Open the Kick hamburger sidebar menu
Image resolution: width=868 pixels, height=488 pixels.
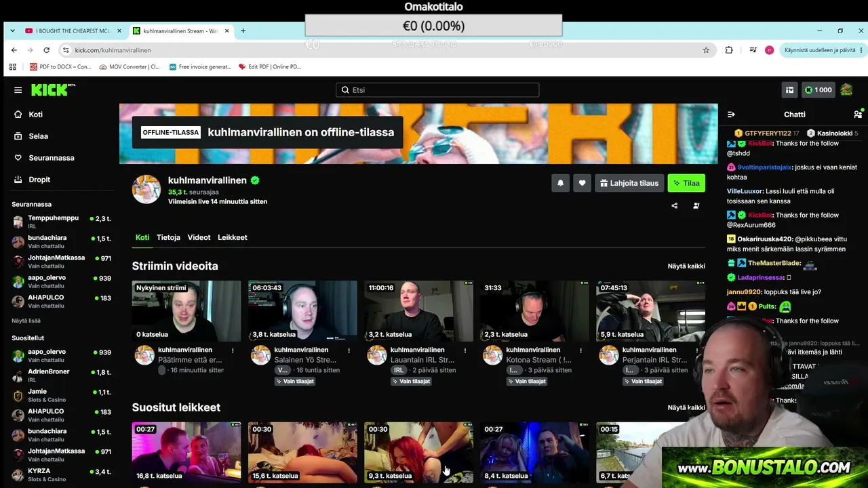[18, 90]
